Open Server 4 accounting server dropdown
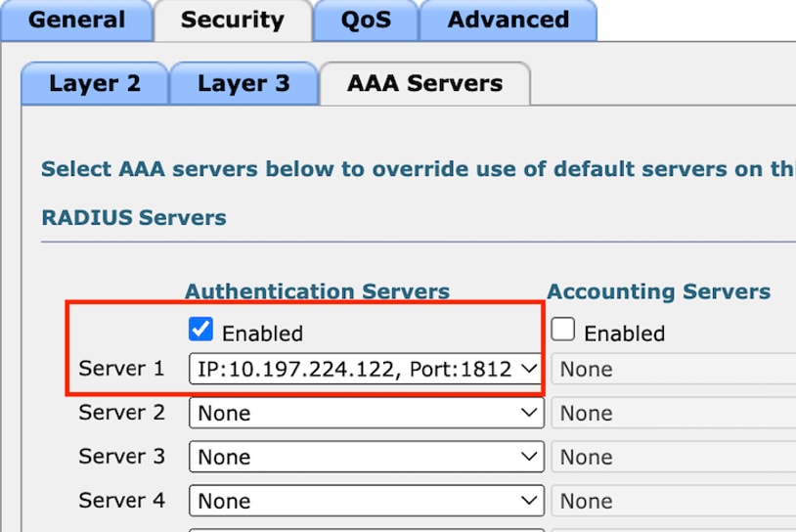The image size is (796, 532). pos(674,501)
